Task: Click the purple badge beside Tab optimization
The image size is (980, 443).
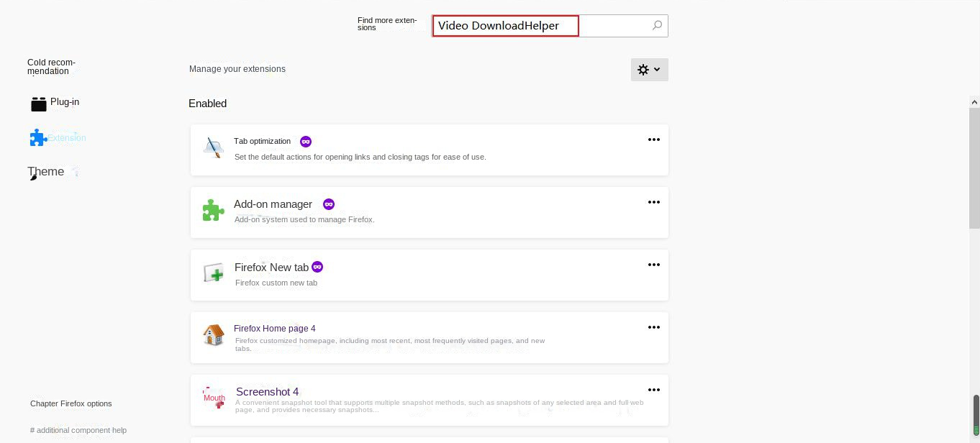Action: tap(306, 142)
